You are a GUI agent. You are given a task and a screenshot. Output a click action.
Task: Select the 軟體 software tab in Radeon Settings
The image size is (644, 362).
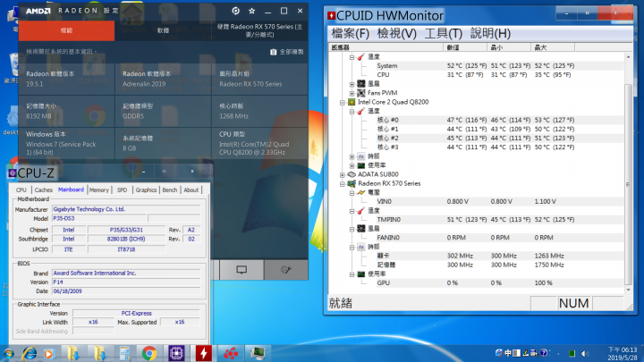163,30
